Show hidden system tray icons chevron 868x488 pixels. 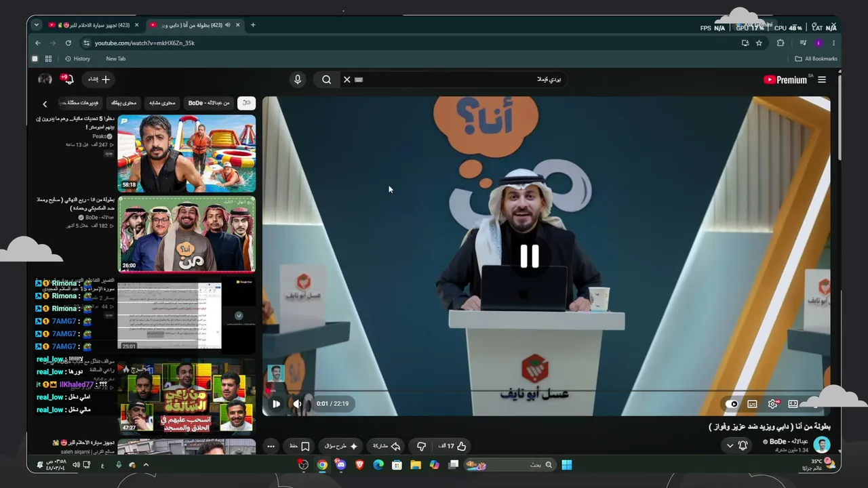point(146,465)
